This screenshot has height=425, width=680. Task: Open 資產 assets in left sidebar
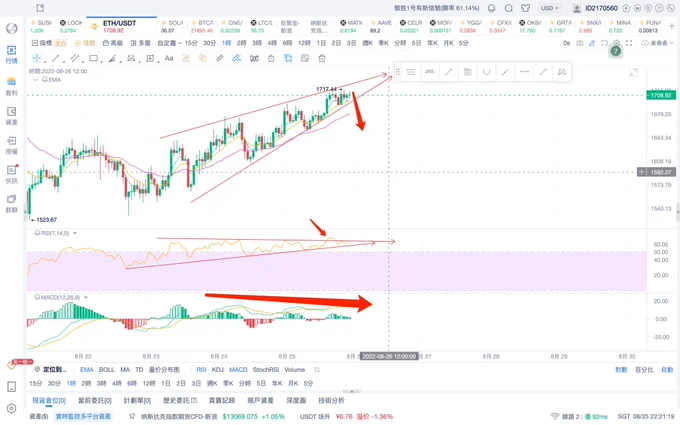tap(12, 116)
